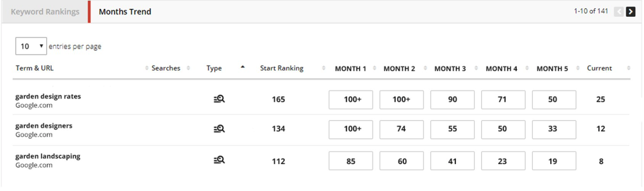Sort by Term & URL column

34,68
